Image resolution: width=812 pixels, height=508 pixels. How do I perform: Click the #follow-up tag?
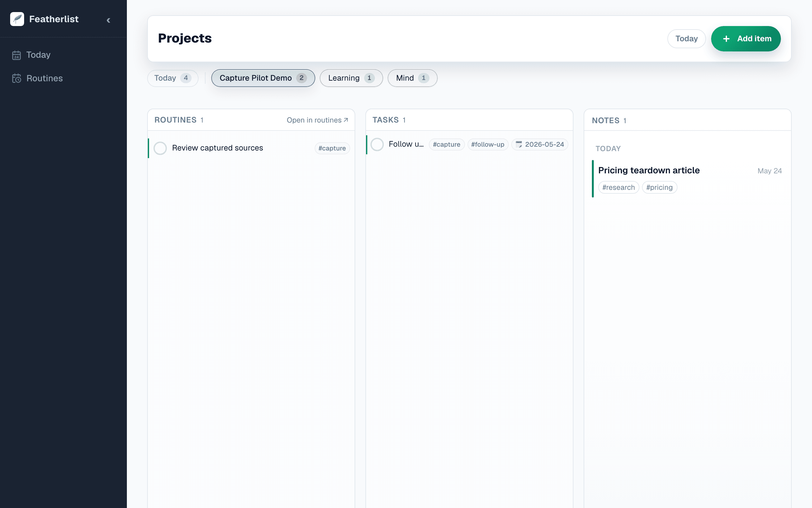point(488,144)
